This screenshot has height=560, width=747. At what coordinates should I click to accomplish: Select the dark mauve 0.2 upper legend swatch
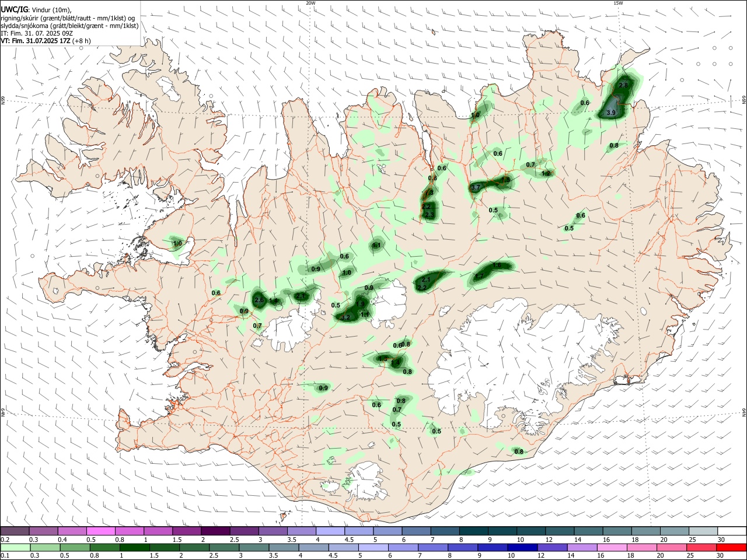[x=15, y=531]
